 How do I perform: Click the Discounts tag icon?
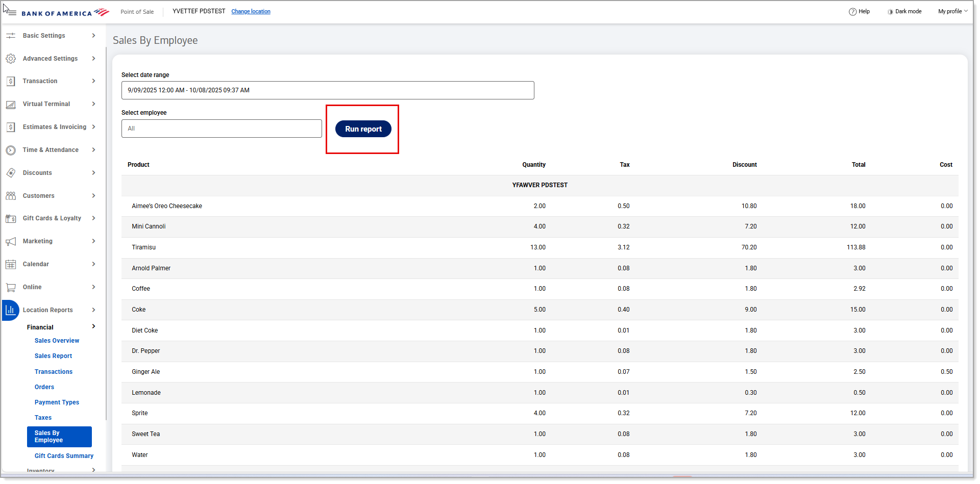[11, 173]
